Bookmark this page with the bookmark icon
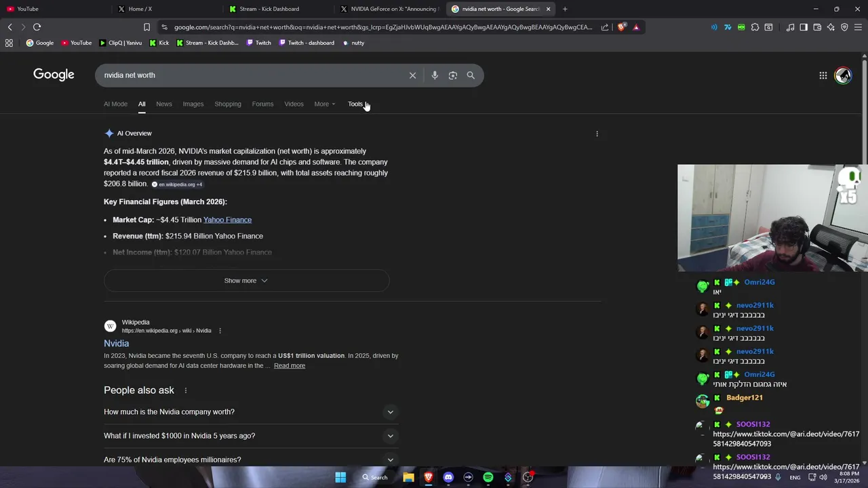The height and width of the screenshot is (488, 868). (146, 27)
